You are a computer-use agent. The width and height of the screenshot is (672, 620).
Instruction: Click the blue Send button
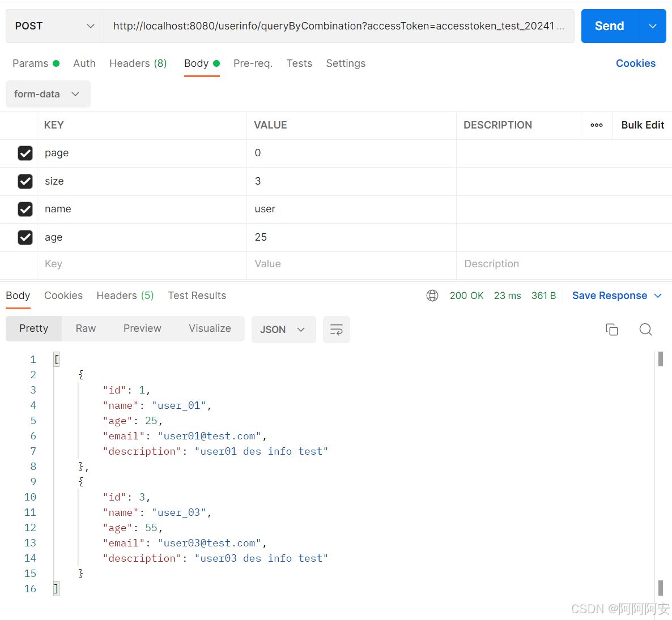click(x=610, y=26)
